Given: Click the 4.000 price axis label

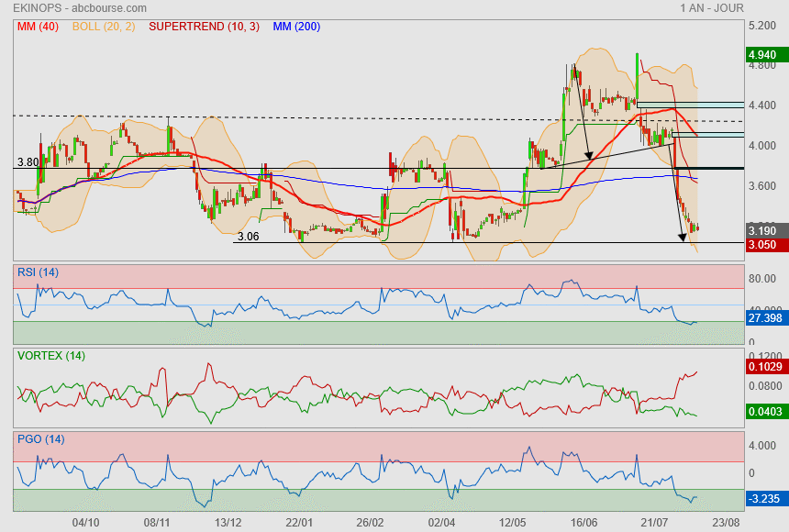Looking at the screenshot, I should [762, 146].
